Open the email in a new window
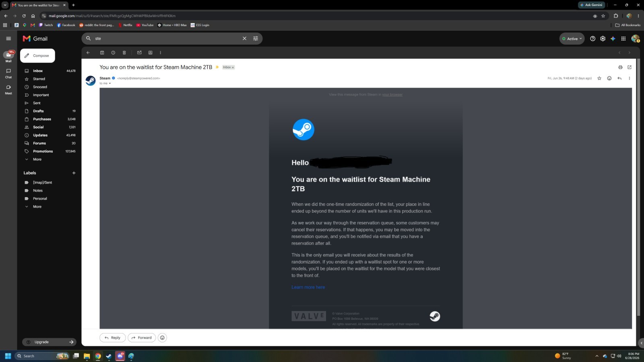 630,67
